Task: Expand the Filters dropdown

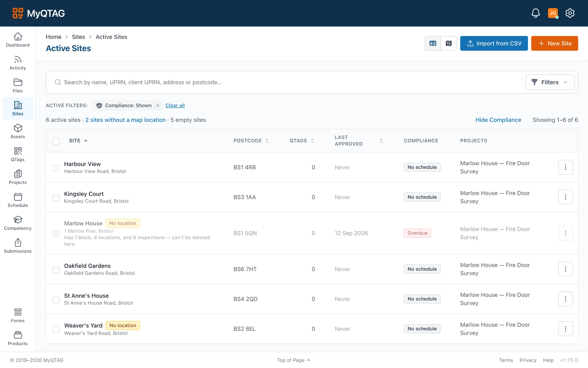Action: [550, 82]
